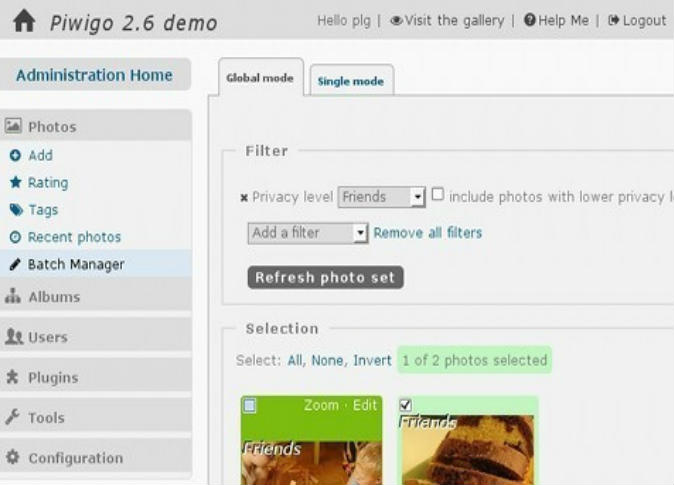Expand the Albums menu section
The height and width of the screenshot is (485, 674).
(x=53, y=297)
